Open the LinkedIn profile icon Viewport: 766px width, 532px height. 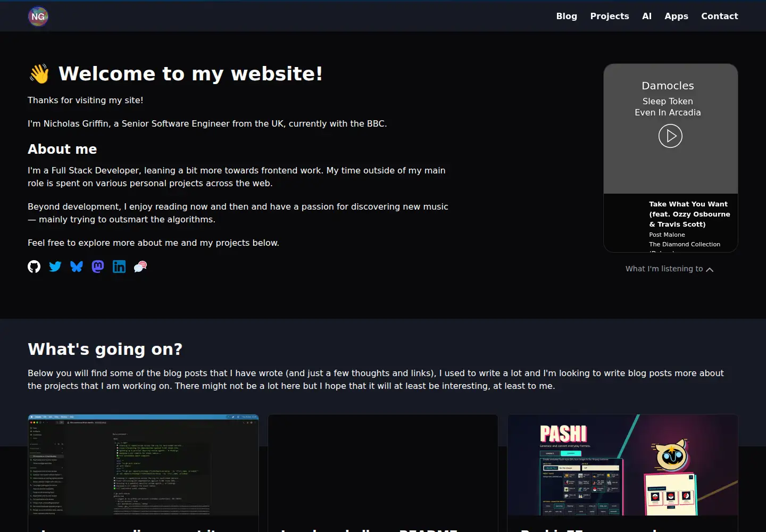(119, 267)
